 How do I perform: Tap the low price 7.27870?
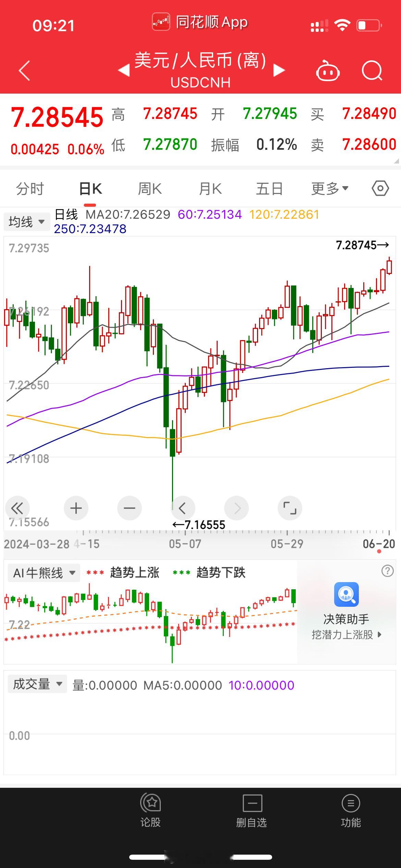tap(170, 144)
